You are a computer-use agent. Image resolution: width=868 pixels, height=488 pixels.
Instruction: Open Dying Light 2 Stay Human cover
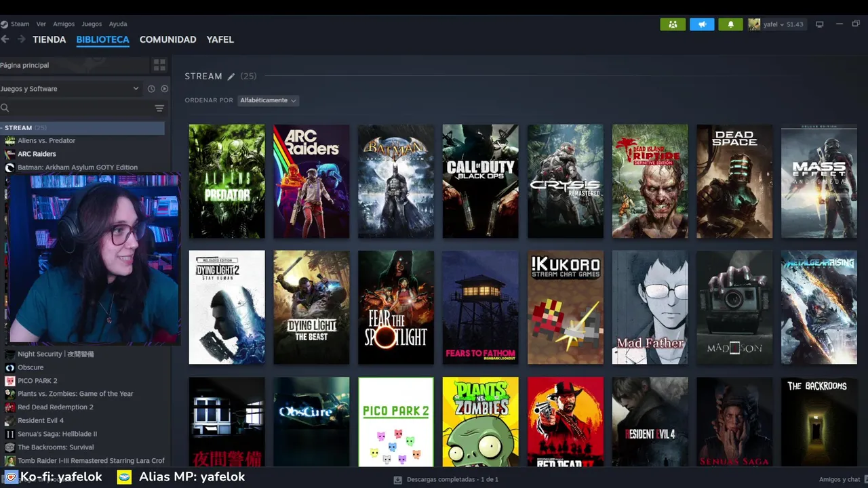pos(226,308)
